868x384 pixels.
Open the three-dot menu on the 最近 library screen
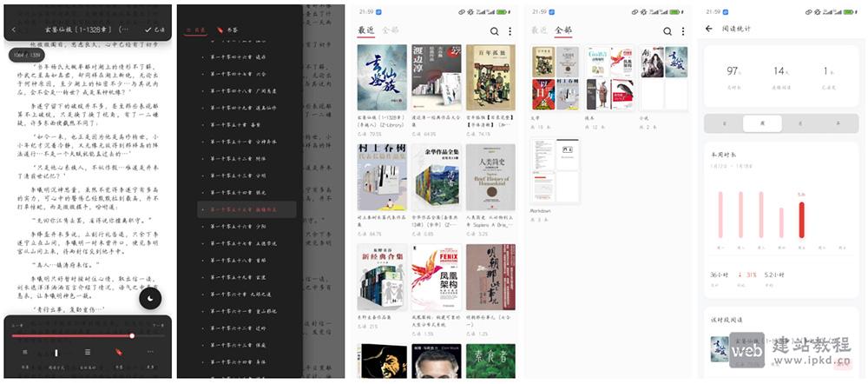(x=510, y=31)
